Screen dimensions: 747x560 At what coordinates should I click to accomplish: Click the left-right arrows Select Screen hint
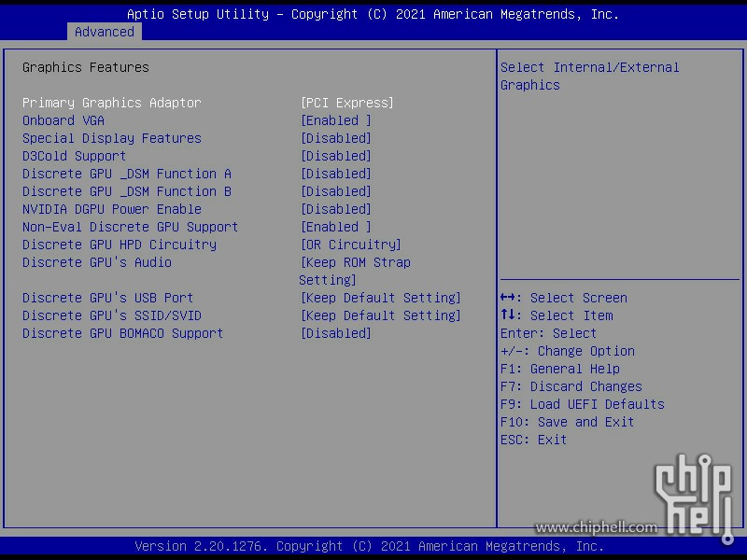[x=564, y=298]
